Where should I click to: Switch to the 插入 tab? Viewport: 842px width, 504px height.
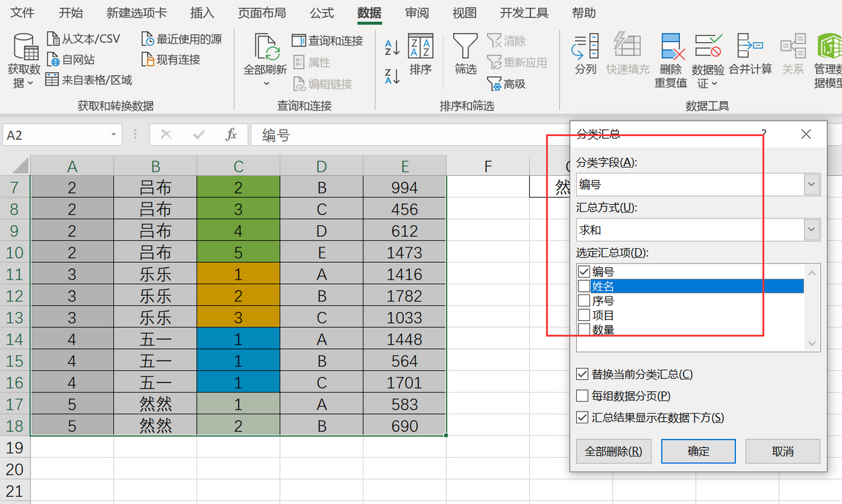click(x=202, y=13)
